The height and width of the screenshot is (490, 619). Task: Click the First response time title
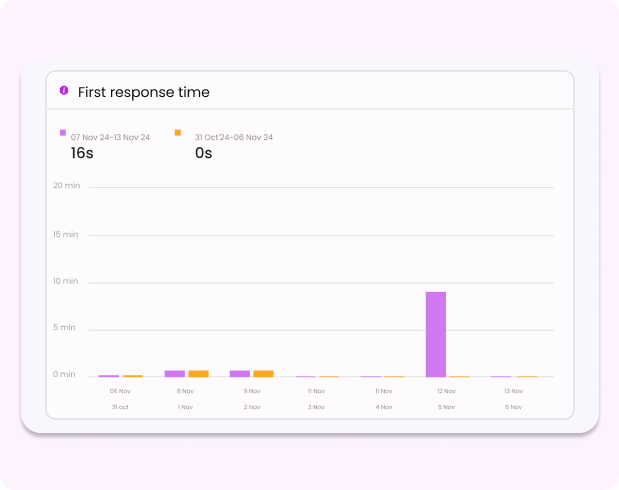pos(144,92)
